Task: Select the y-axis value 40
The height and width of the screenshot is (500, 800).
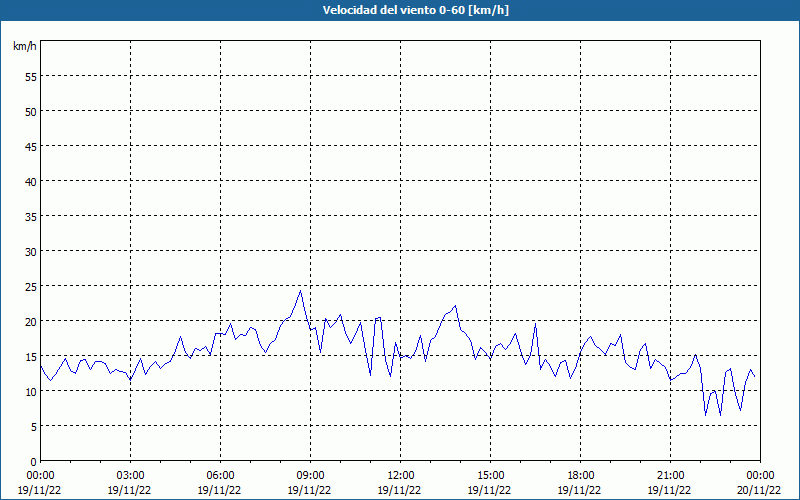Action: tap(31, 182)
